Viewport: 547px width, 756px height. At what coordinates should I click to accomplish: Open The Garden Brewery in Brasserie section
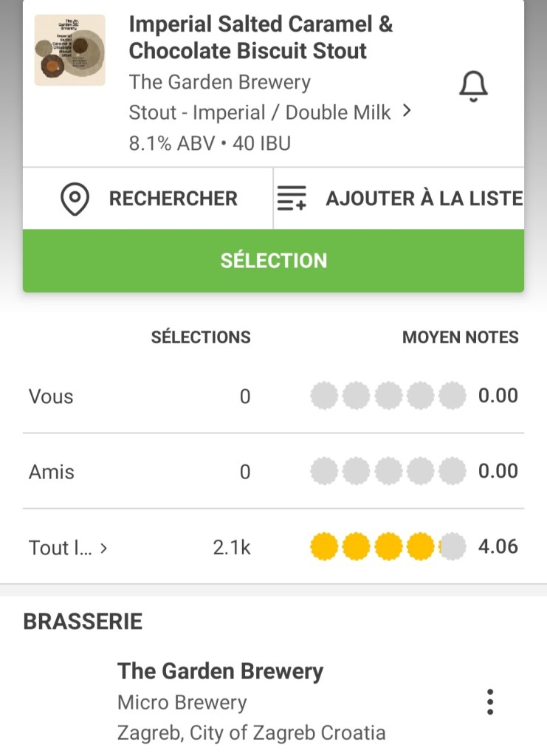(220, 671)
